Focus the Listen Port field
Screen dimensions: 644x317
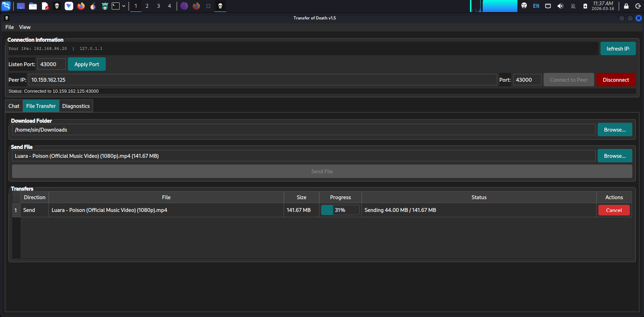pyautogui.click(x=52, y=64)
